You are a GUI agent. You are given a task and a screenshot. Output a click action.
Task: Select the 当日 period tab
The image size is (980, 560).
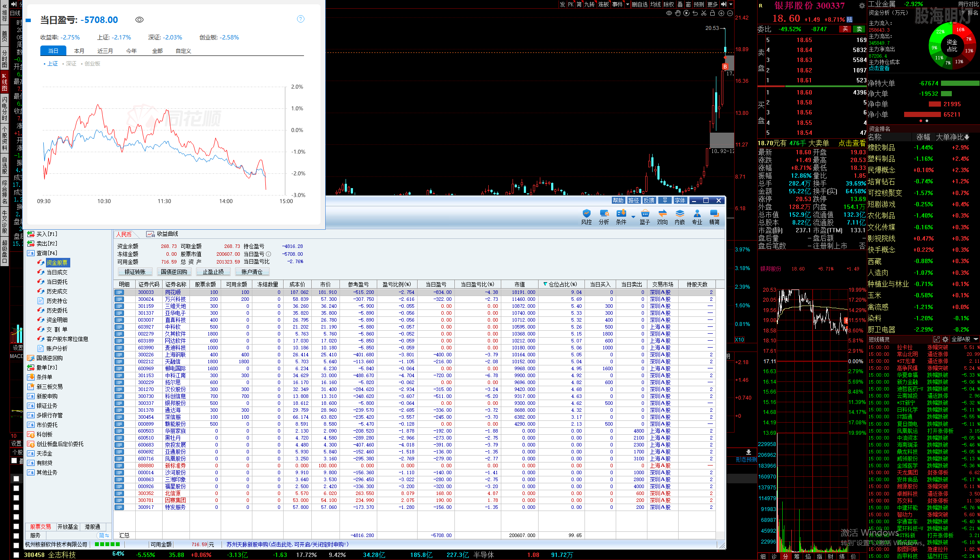53,51
